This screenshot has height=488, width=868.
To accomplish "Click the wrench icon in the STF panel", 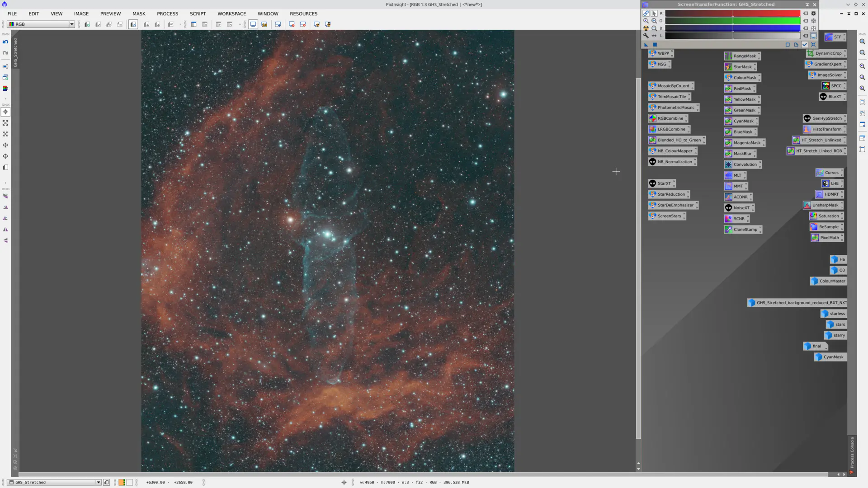I will point(646,36).
